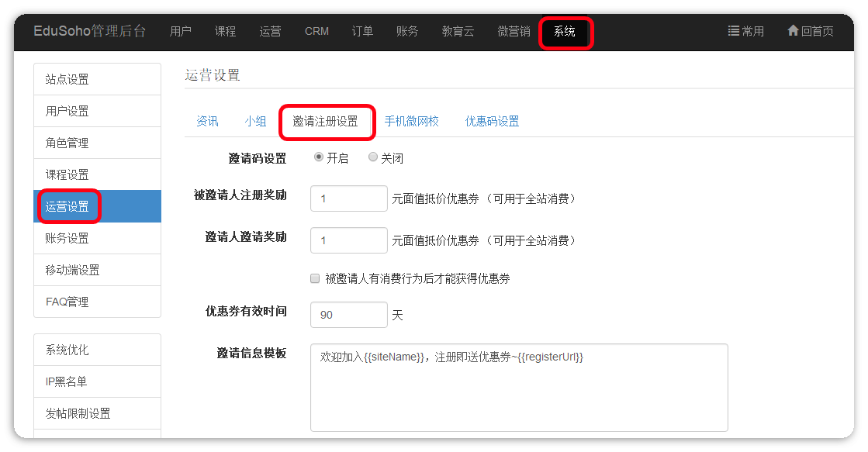868x452 pixels.
Task: Click the 回首页 home icon
Action: click(793, 31)
